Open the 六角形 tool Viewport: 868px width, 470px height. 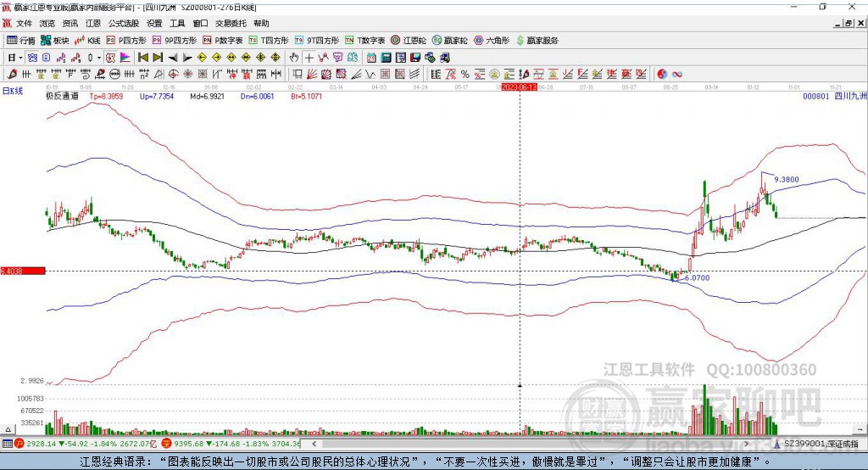pyautogui.click(x=492, y=41)
